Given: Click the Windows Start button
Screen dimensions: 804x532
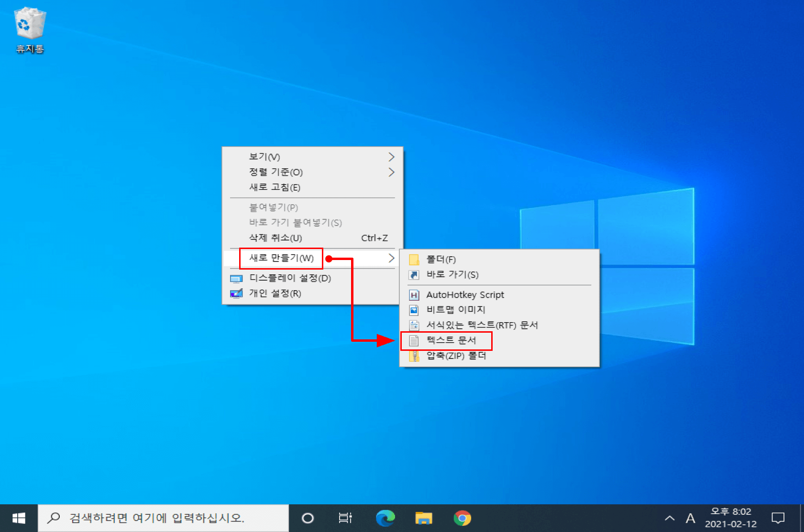Looking at the screenshot, I should (19, 518).
